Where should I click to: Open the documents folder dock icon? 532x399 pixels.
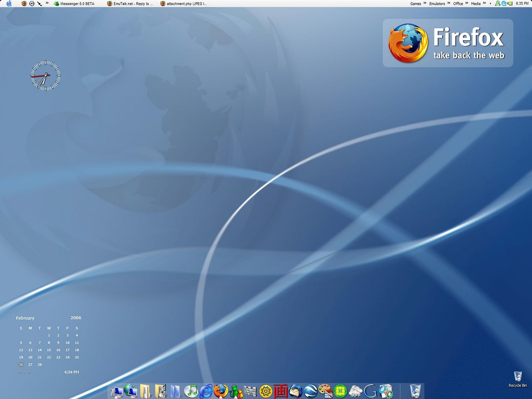point(146,391)
